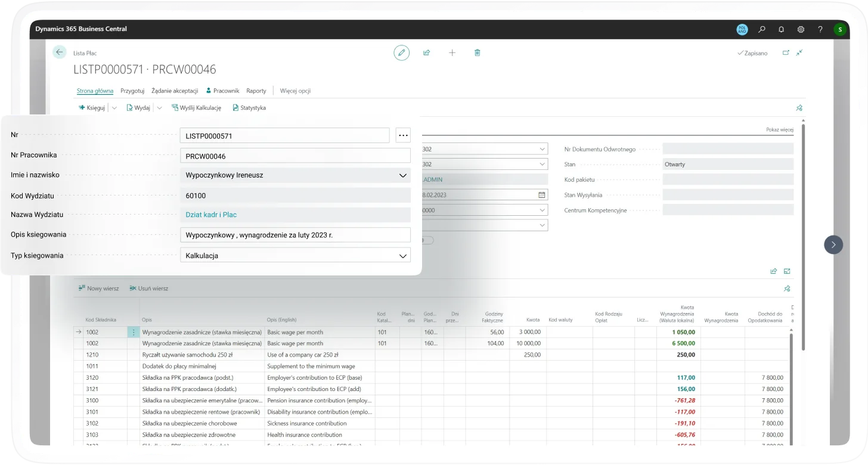The image size is (868, 465).
Task: Open the Księguj dropdown arrow
Action: pyautogui.click(x=114, y=108)
